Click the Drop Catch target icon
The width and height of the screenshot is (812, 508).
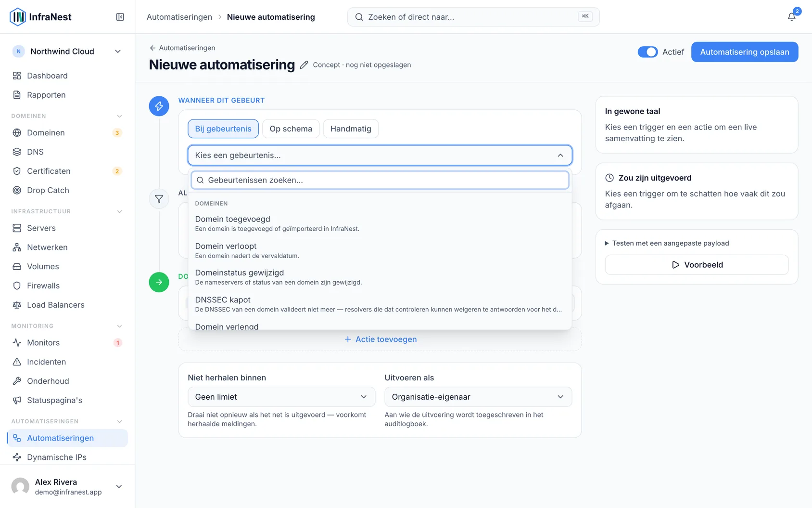pyautogui.click(x=17, y=190)
